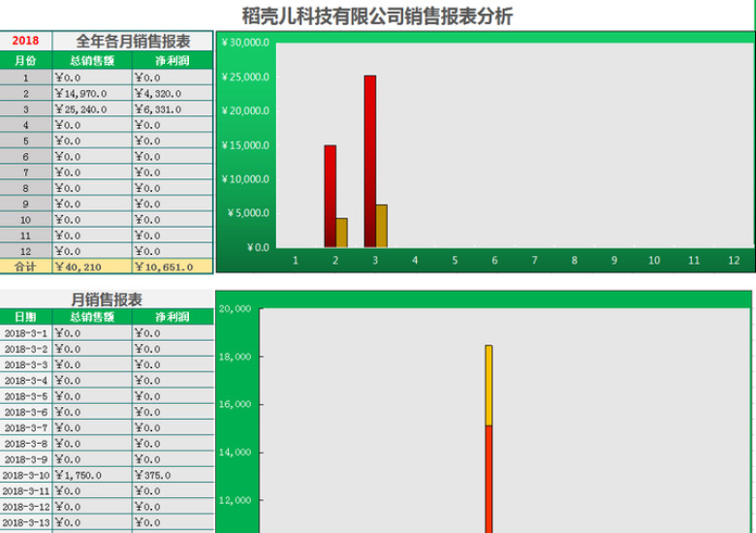Click the red segment of the stacked bar
The image size is (756, 533).
pos(488,480)
